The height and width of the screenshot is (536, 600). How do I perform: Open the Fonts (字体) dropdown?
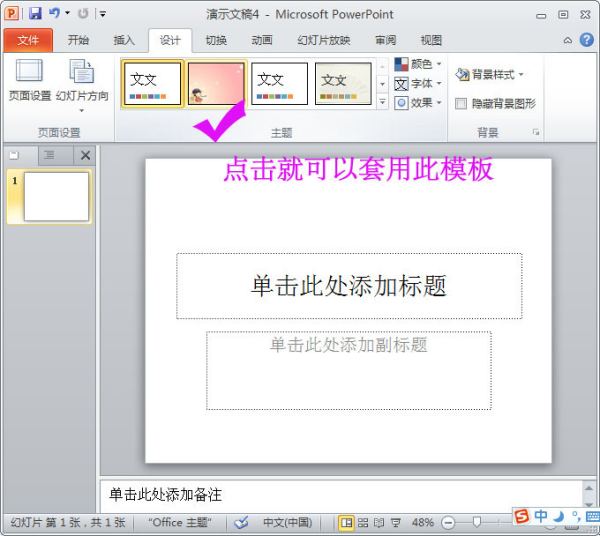pos(418,83)
